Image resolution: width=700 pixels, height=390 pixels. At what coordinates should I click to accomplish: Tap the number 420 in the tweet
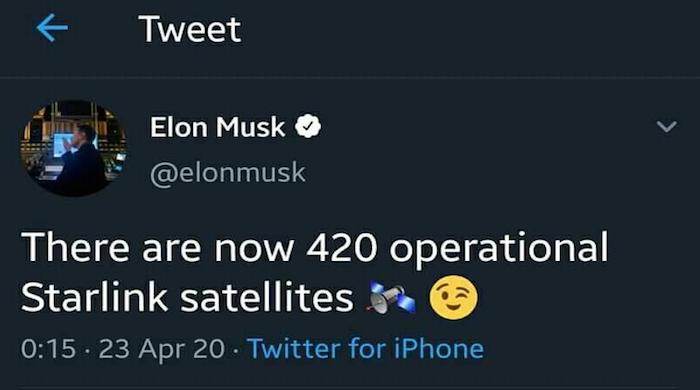click(x=342, y=248)
